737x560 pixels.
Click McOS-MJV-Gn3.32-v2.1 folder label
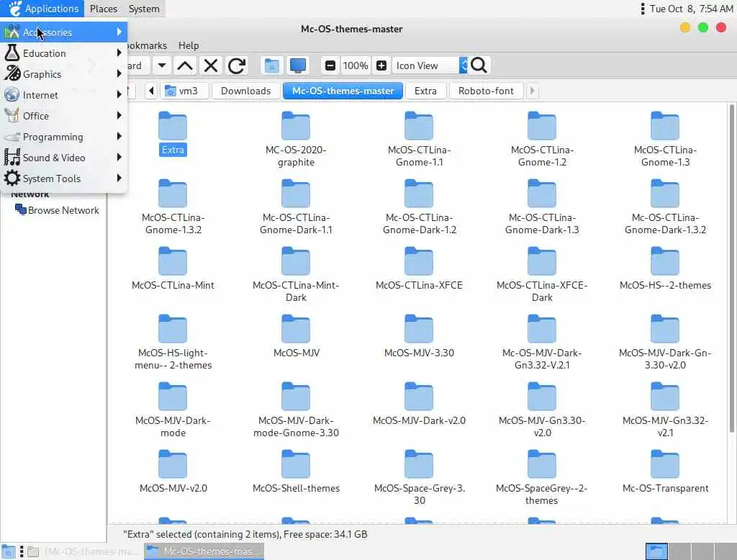point(665,426)
